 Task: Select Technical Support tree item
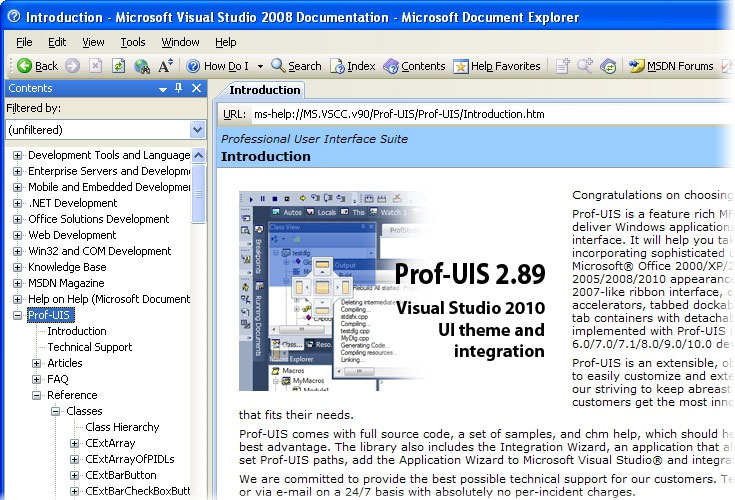[90, 347]
